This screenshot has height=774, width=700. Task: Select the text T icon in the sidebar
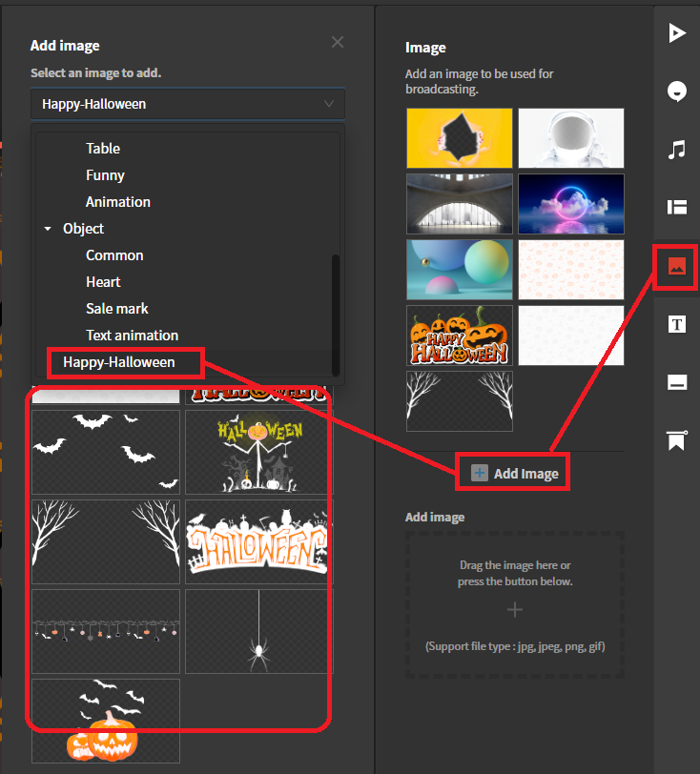click(677, 325)
